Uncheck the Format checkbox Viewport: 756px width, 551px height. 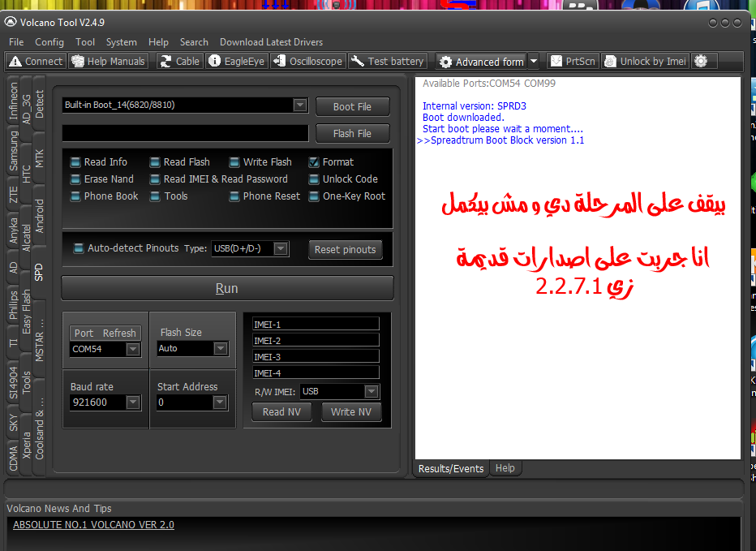[x=314, y=162]
